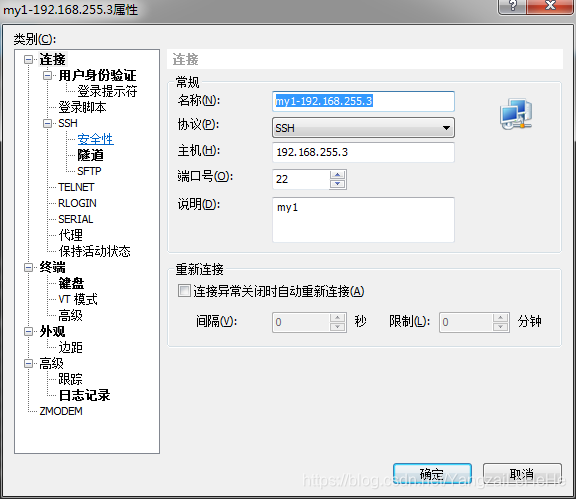The width and height of the screenshot is (576, 499).
Task: Collapse the 高级 category tree node
Action: coord(28,363)
